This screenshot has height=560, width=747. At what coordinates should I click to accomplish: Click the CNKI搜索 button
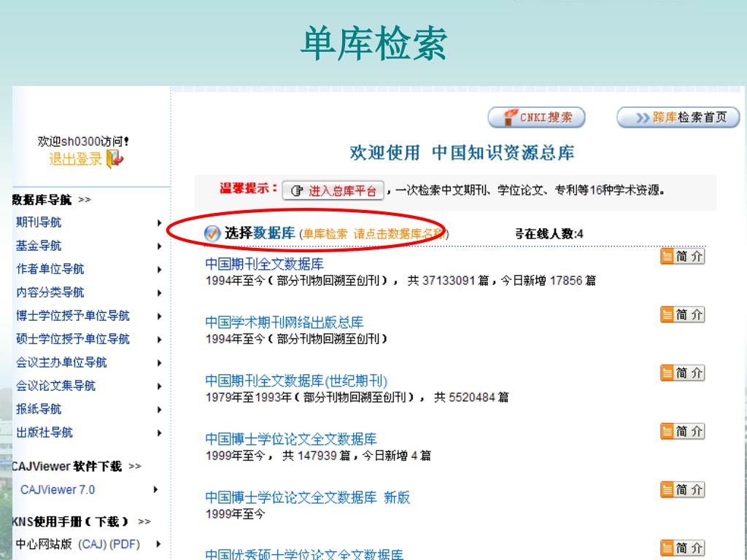pyautogui.click(x=536, y=117)
